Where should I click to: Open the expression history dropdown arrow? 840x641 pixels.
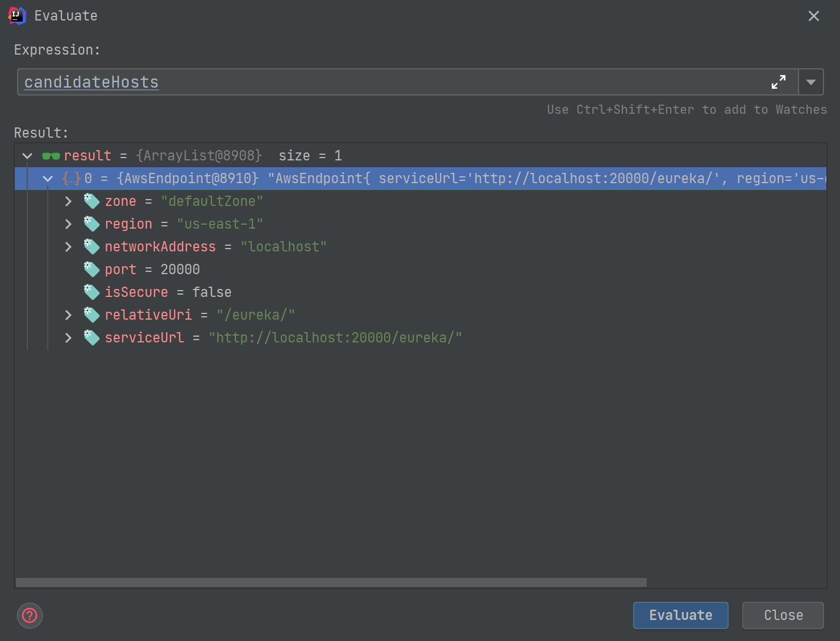tap(811, 82)
